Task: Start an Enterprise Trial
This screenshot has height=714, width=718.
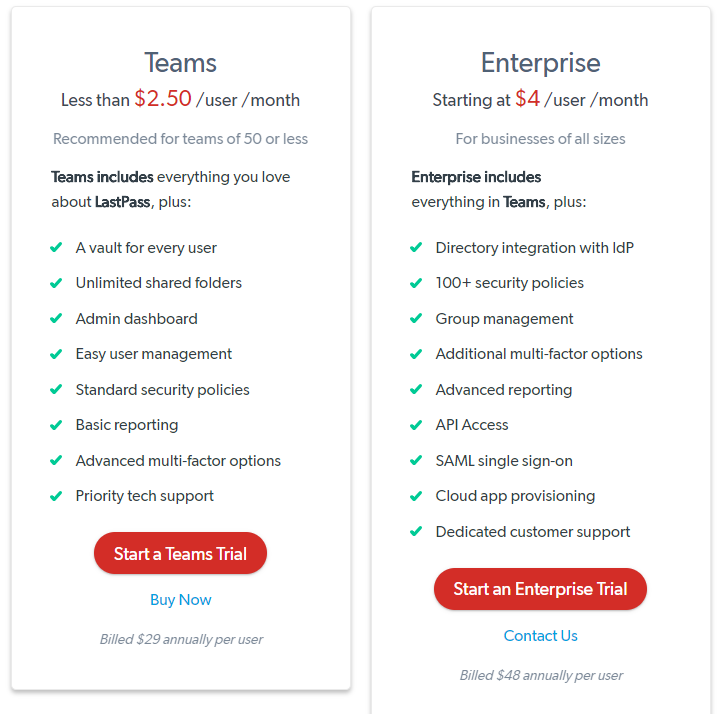Action: pyautogui.click(x=540, y=589)
